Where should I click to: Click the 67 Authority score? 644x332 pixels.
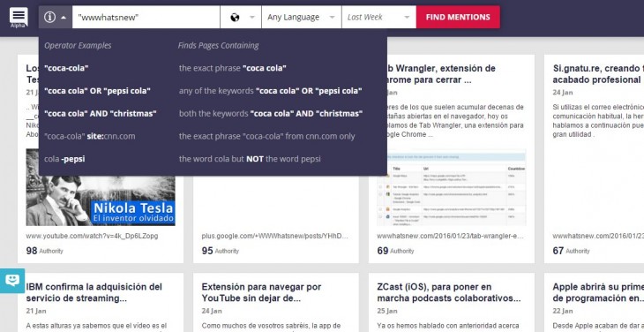click(571, 251)
